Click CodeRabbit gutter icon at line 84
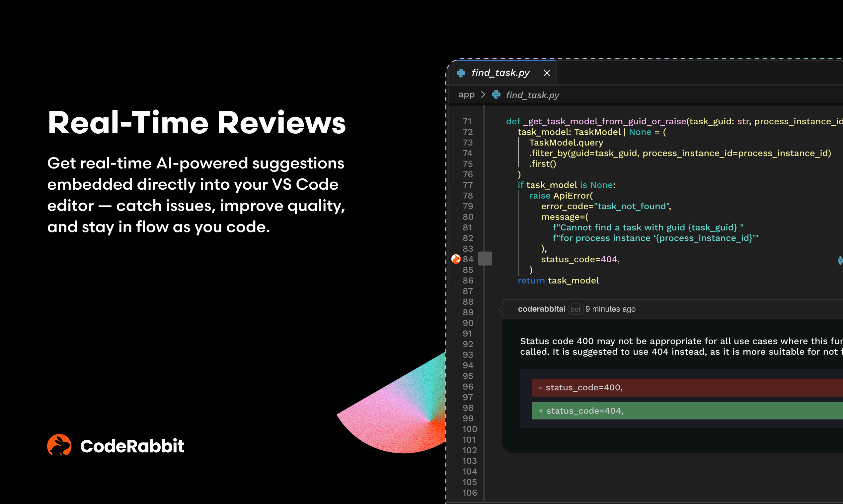The image size is (843, 504). (455, 259)
